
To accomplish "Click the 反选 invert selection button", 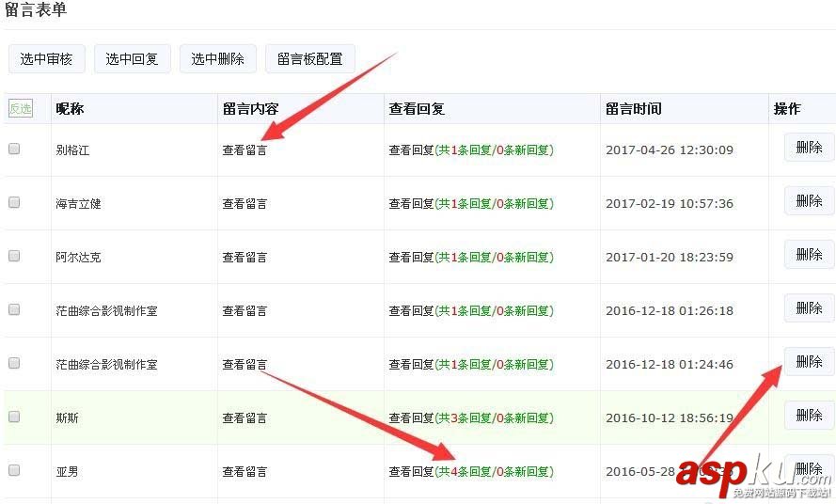I will pos(21,109).
